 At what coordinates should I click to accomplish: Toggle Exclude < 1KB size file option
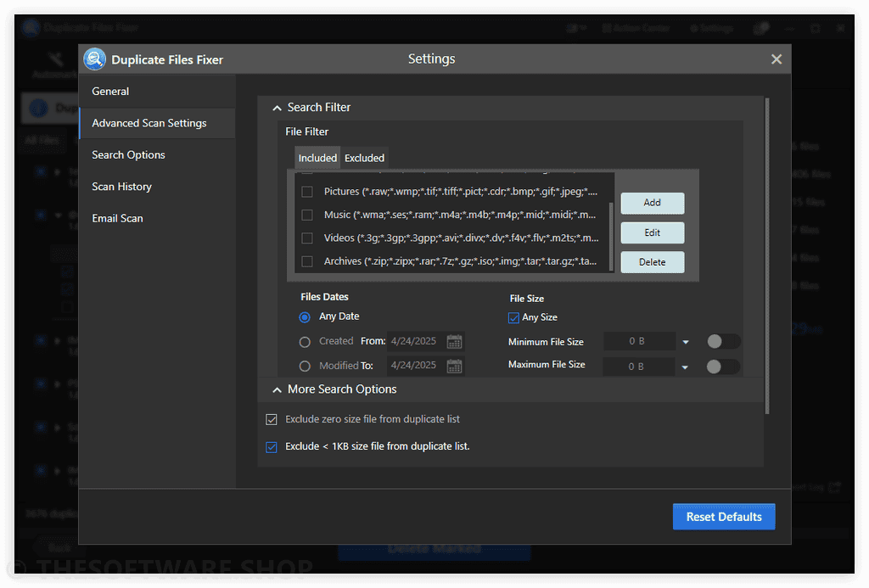click(x=272, y=446)
